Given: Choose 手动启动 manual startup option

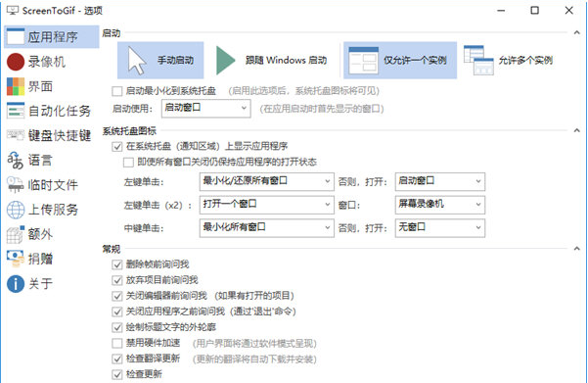Looking at the screenshot, I should tap(160, 61).
